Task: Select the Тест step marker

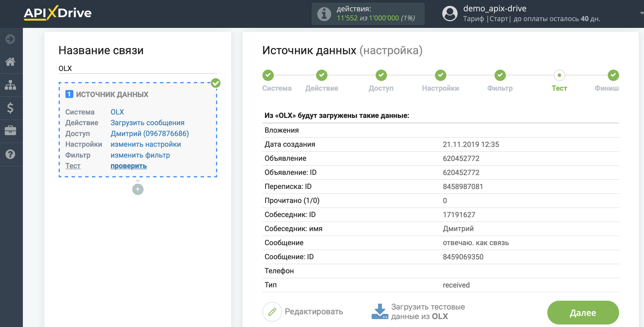Action: (x=560, y=75)
